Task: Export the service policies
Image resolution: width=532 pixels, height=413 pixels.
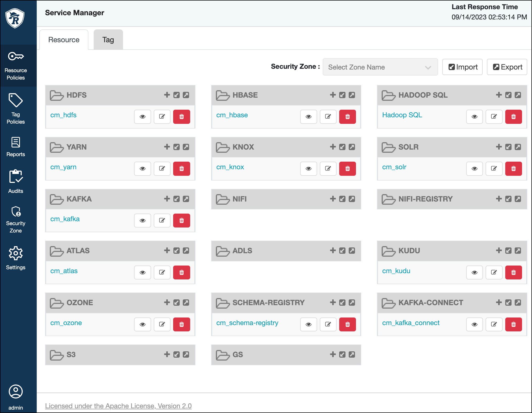Action: click(x=507, y=67)
